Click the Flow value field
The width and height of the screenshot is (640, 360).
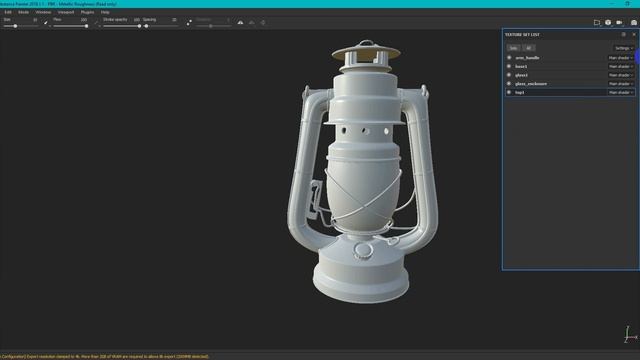coord(84,20)
